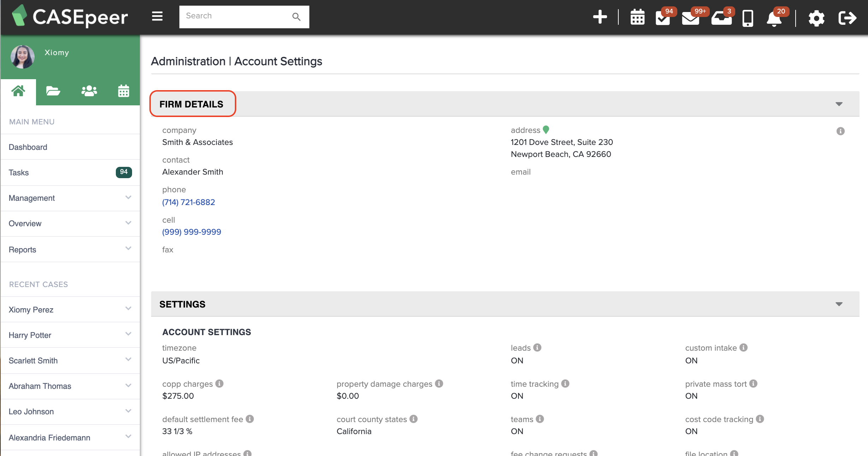Click info icon beside court county states
868x456 pixels.
pos(414,419)
